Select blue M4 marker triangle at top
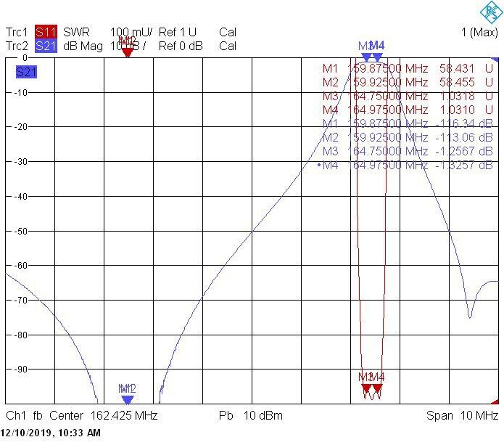The image size is (504, 445). click(377, 57)
